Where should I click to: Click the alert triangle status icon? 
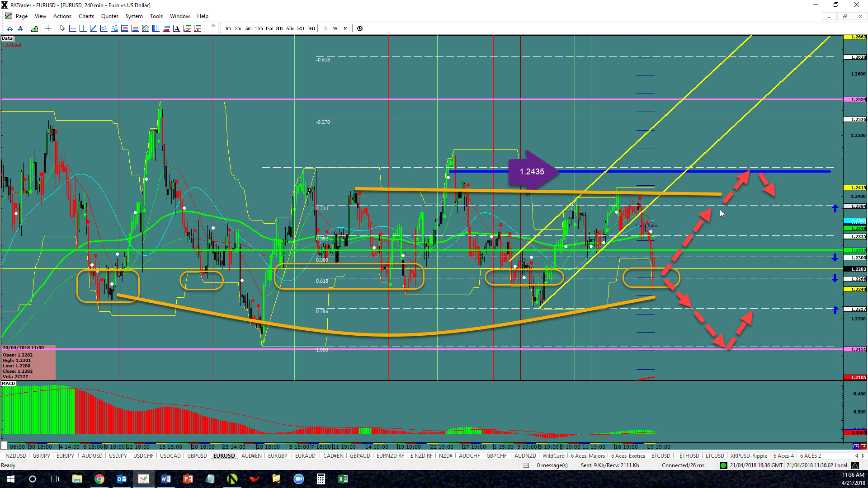tap(855, 465)
